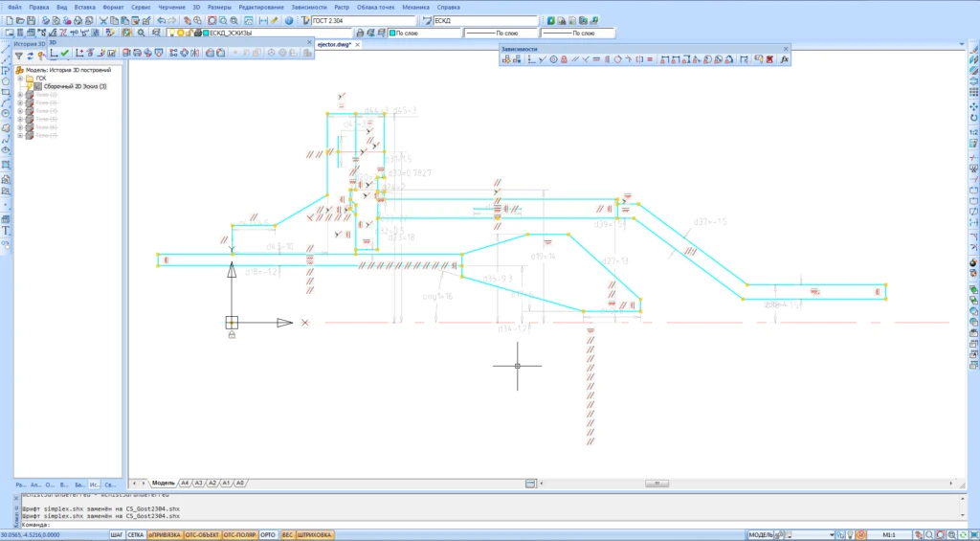
Task: Toggle ШАГ snap step mode
Action: tap(117, 534)
